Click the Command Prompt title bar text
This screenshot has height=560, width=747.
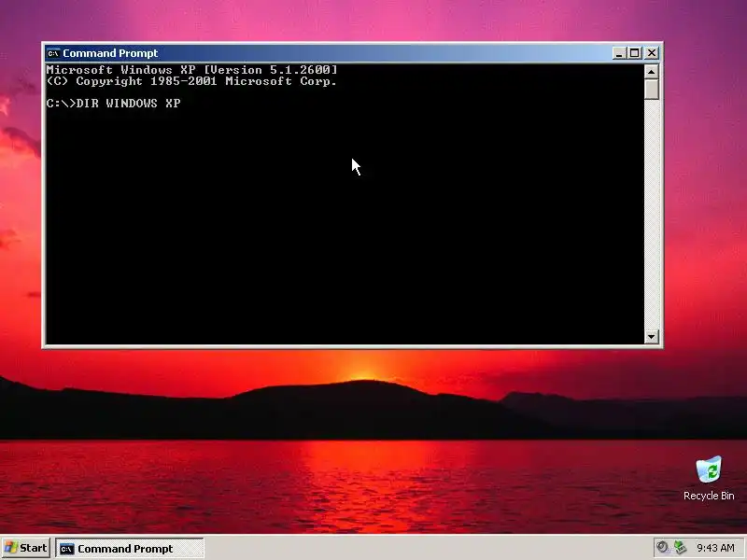[110, 53]
